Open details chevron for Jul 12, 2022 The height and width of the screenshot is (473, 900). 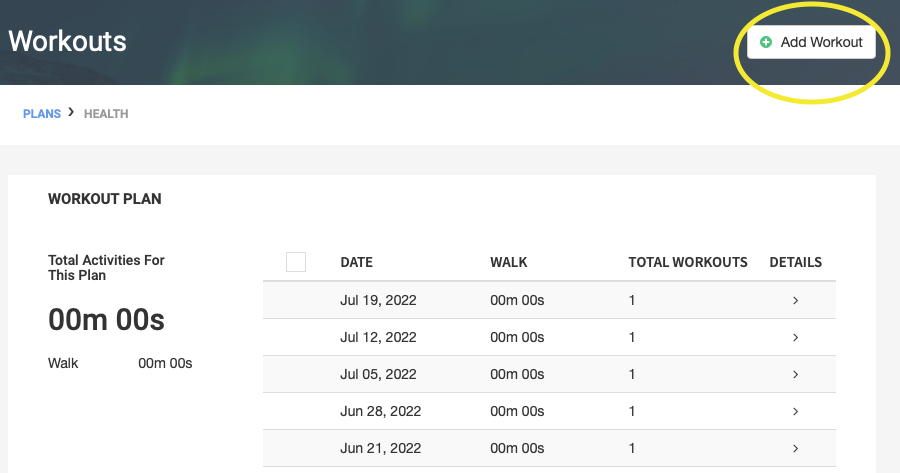coord(796,338)
